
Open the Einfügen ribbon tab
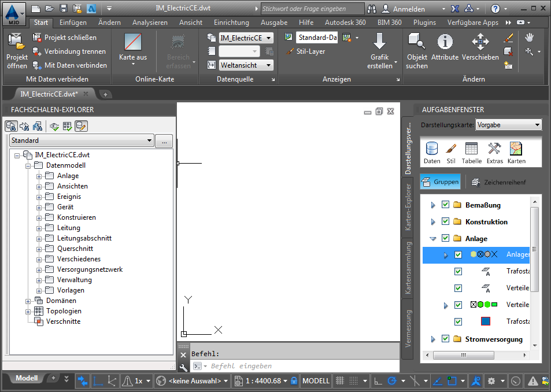[73, 23]
